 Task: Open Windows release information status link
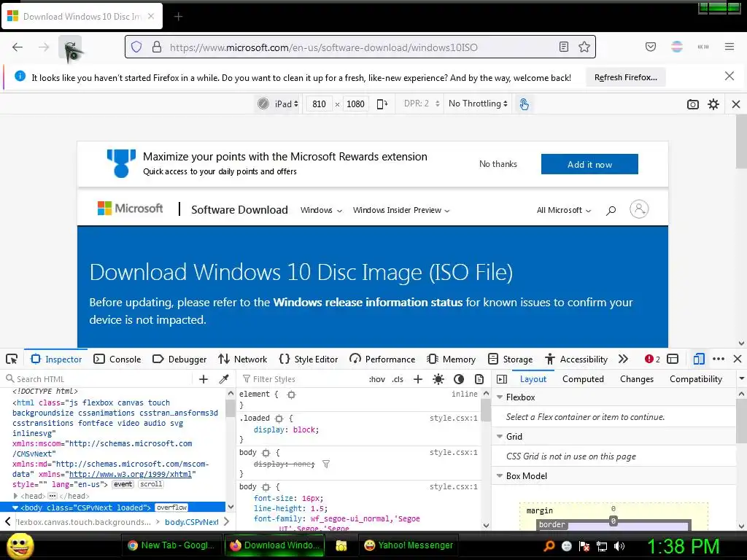pyautogui.click(x=368, y=303)
